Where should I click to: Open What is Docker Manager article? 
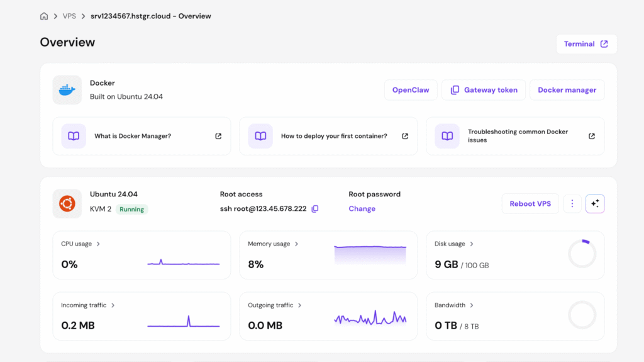[x=142, y=136]
